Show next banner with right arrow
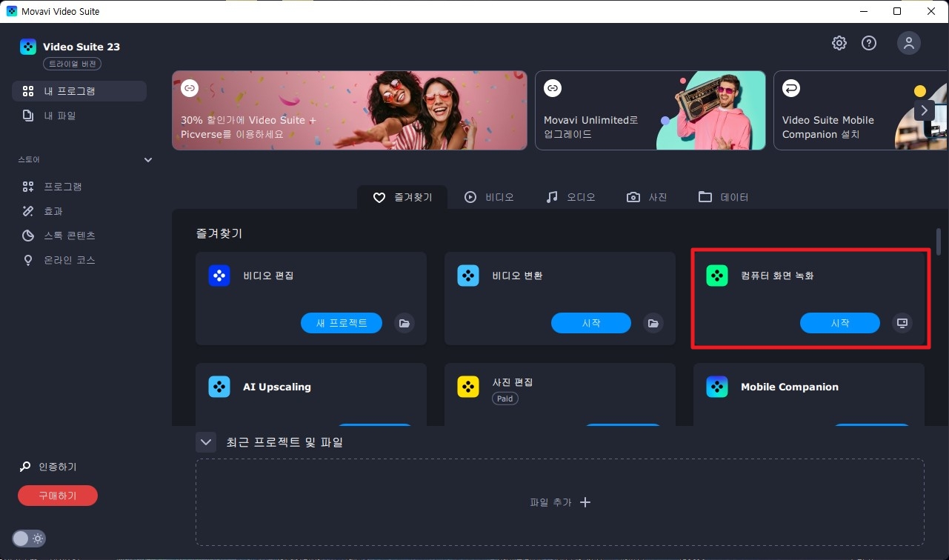The width and height of the screenshot is (949, 560). 924,110
